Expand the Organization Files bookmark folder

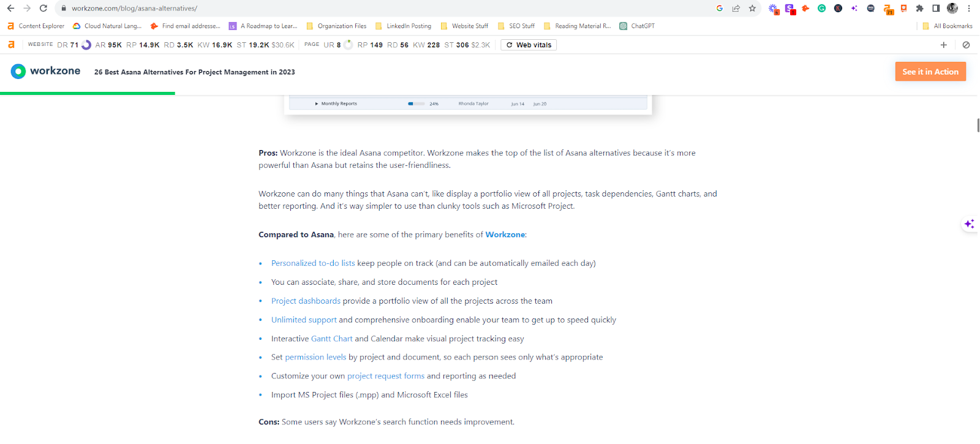pyautogui.click(x=336, y=26)
